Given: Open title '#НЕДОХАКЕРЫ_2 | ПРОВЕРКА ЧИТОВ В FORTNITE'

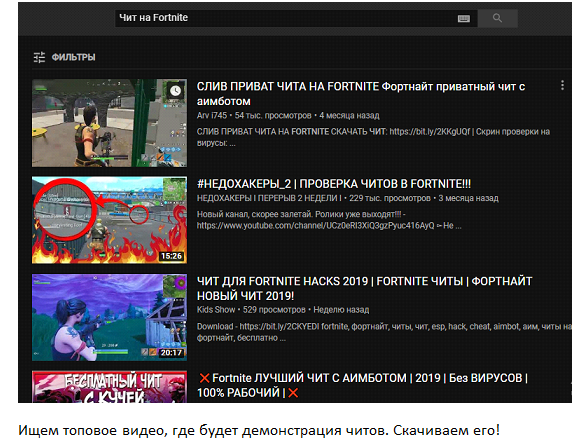Looking at the screenshot, I should tap(334, 184).
